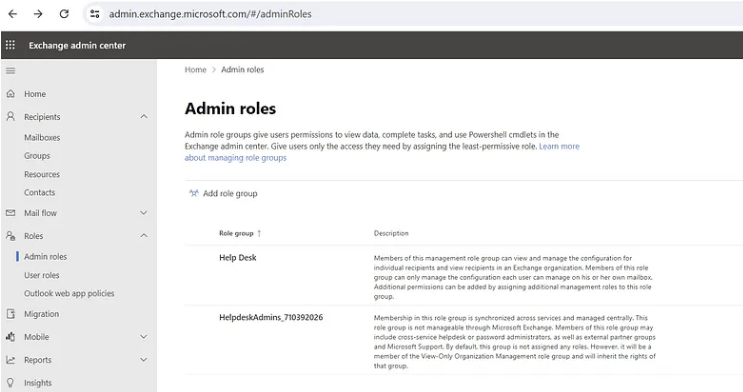Click the Roles icon in sidebar
The image size is (743, 392).
(10, 236)
